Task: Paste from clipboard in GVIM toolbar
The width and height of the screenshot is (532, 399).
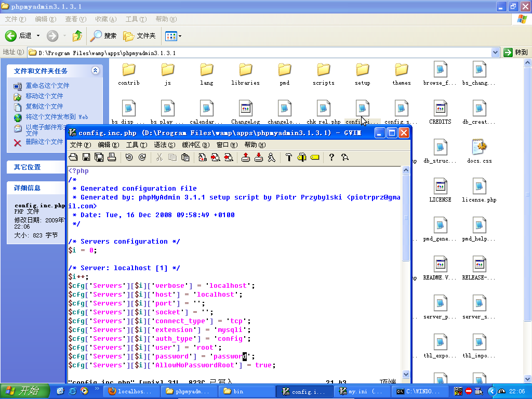Action: 185,157
